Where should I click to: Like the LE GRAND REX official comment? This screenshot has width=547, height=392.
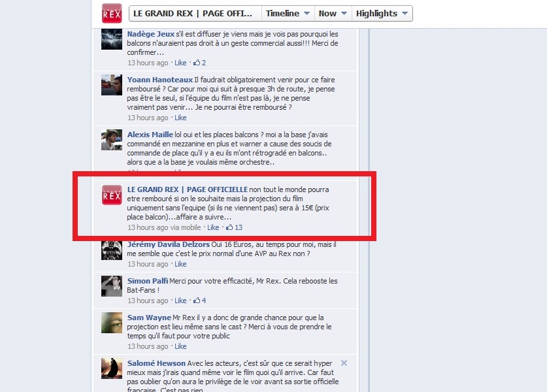coord(213,227)
